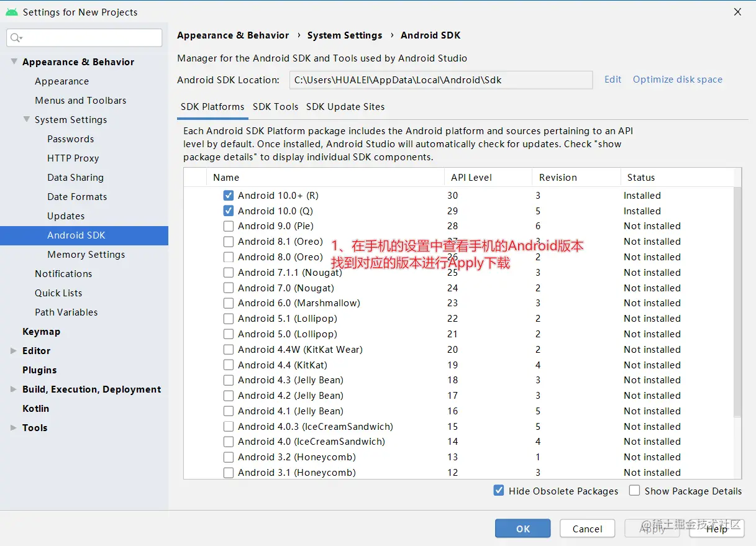
Task: Check Android 4.4 (KitKat) platform
Action: [x=229, y=365]
